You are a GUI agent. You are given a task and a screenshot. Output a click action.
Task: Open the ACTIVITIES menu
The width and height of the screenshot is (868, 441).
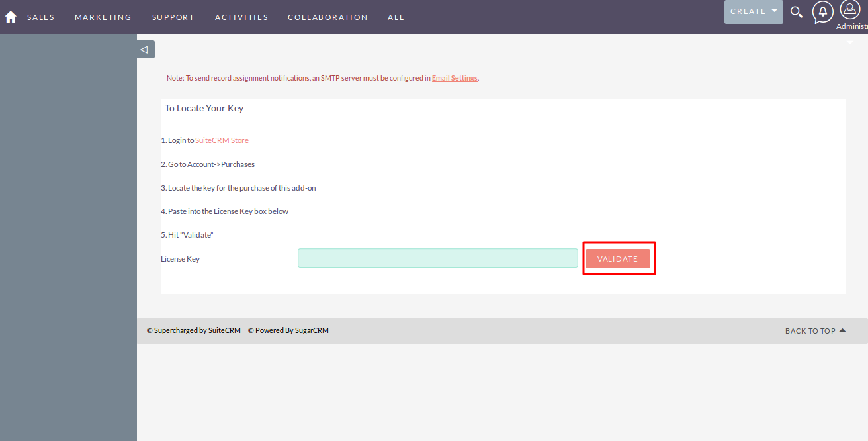[241, 17]
